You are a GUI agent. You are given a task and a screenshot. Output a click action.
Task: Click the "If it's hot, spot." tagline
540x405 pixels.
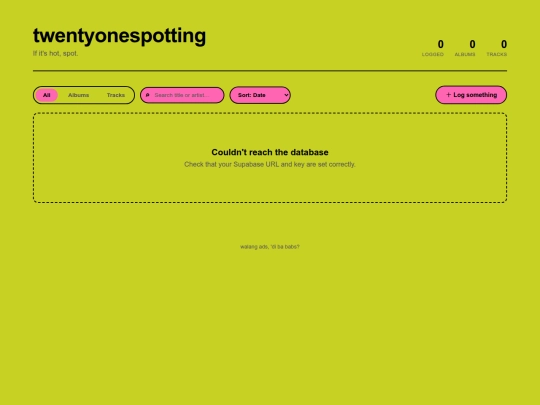pos(55,53)
